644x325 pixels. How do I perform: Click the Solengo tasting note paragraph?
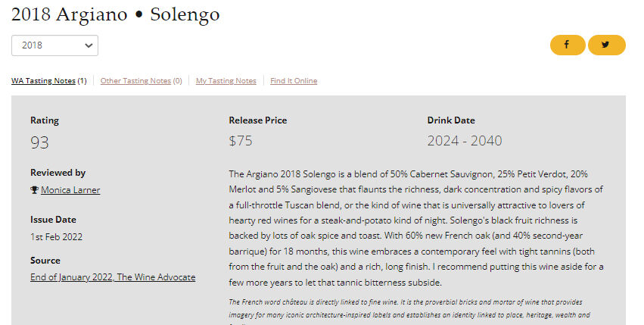tap(416, 228)
